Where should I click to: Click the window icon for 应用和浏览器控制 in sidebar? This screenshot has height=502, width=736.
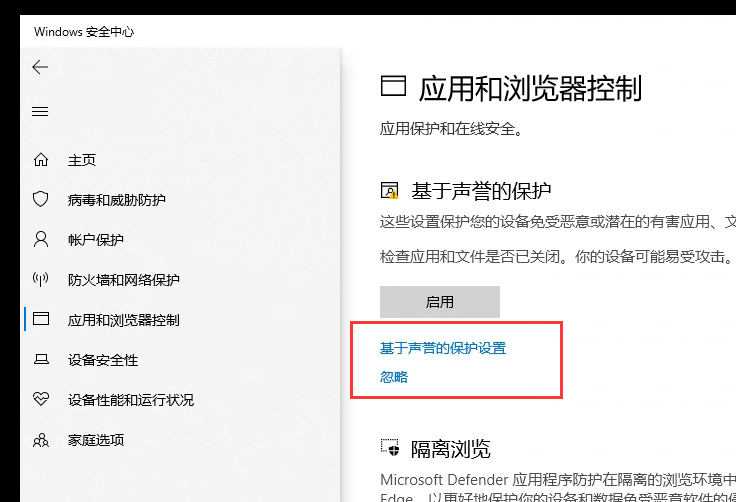[x=41, y=319]
